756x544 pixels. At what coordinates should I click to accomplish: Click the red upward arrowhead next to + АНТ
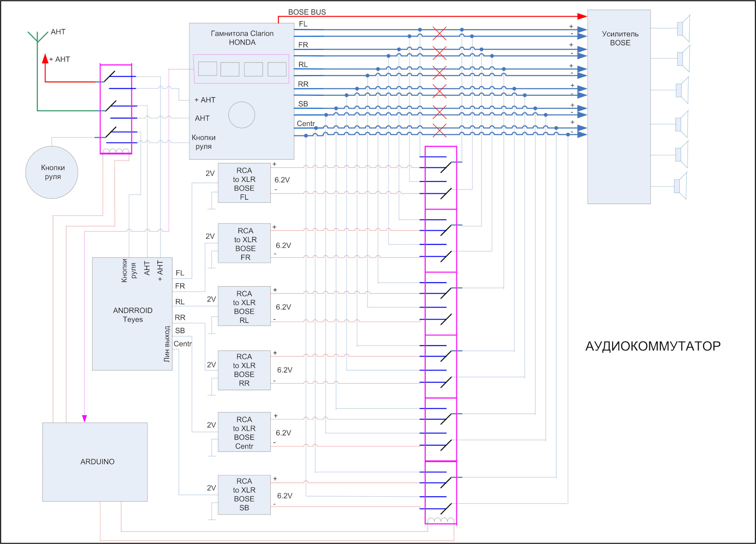click(45, 59)
